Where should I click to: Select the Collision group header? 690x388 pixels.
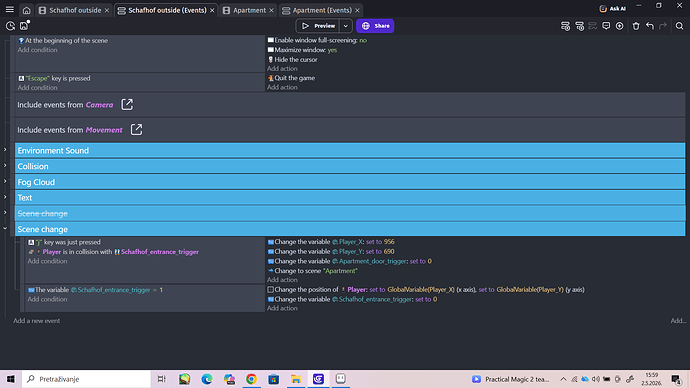tap(350, 166)
